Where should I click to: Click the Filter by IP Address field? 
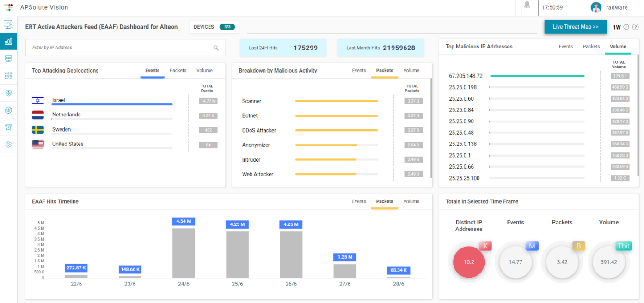pyautogui.click(x=125, y=48)
